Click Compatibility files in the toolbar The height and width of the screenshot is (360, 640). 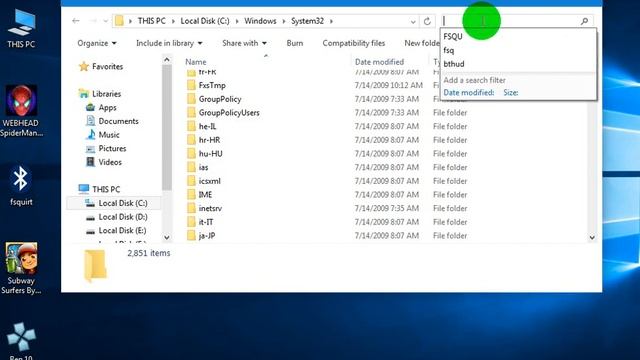coord(353,43)
